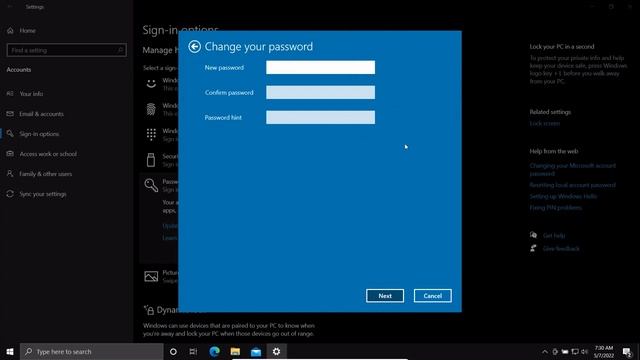Click the Email & accounts envelope icon
Screen dimensions: 640x360
[10, 114]
